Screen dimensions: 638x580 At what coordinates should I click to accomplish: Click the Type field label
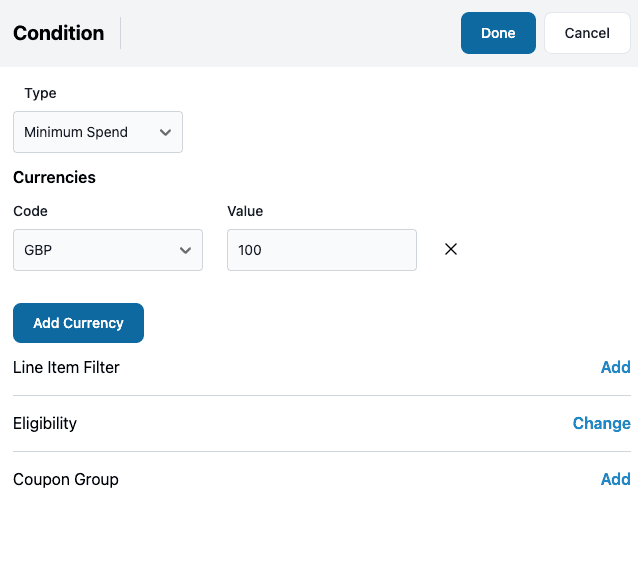coord(40,93)
